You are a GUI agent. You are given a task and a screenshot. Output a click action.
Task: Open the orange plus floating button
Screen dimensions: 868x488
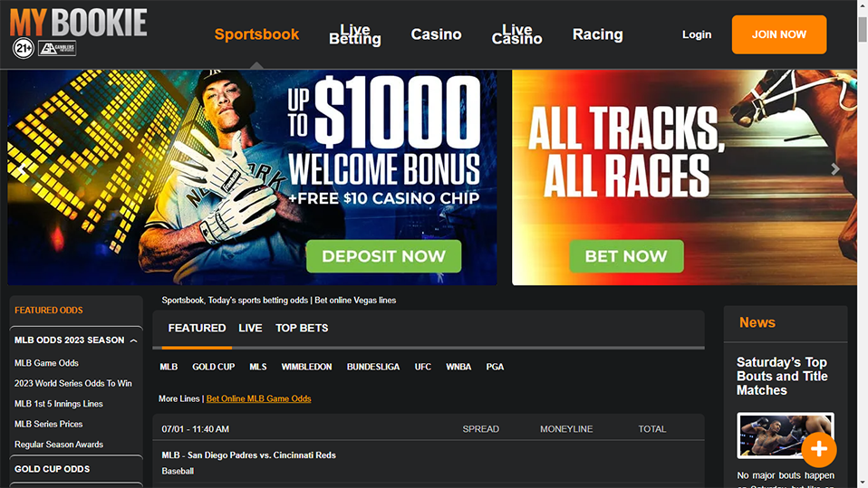coord(819,449)
